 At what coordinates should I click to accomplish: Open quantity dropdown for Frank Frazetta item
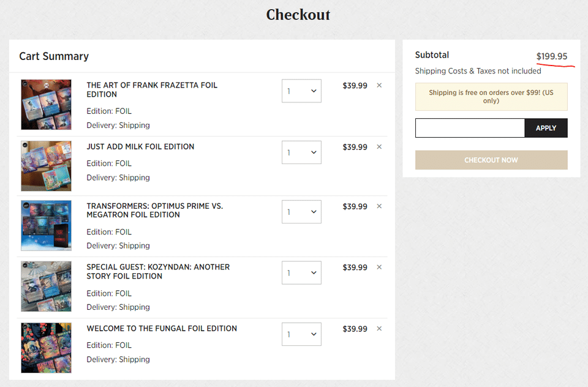tap(301, 91)
